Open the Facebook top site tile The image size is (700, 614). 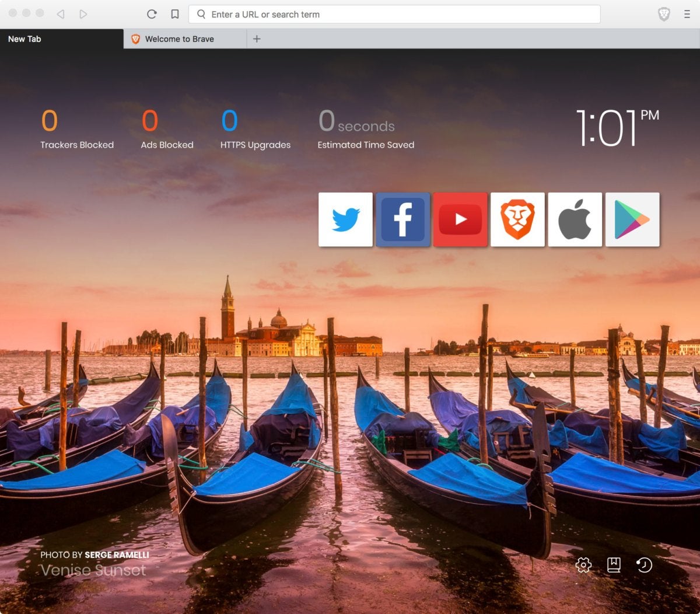403,219
